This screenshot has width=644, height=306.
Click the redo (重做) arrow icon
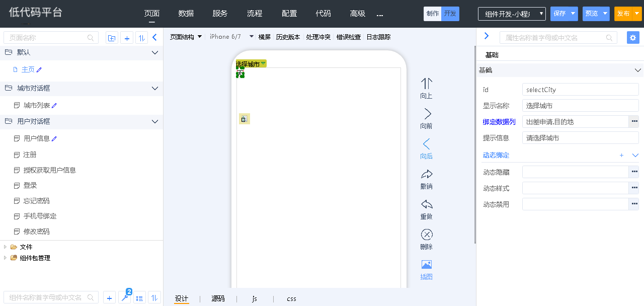point(427,205)
